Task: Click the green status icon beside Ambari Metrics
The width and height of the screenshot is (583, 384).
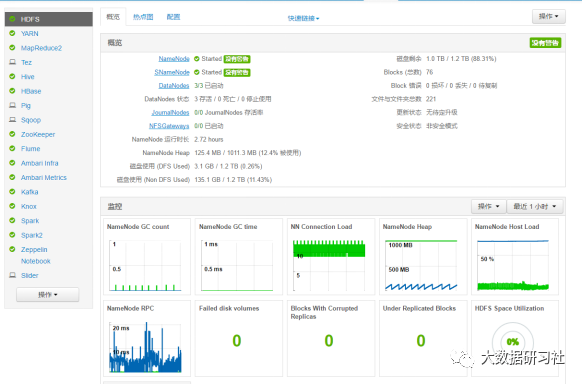Action: (12, 177)
